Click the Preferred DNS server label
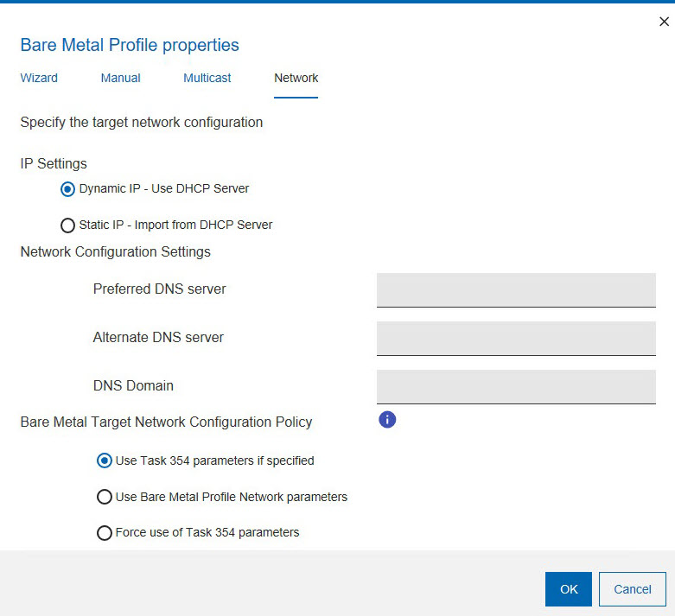Image resolution: width=675 pixels, height=616 pixels. tap(159, 289)
